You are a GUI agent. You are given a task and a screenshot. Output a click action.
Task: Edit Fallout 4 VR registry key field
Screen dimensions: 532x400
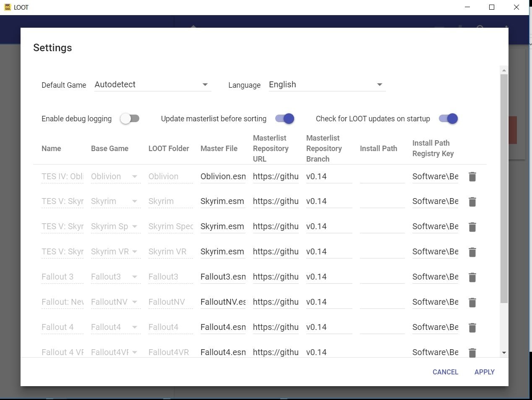pos(435,352)
